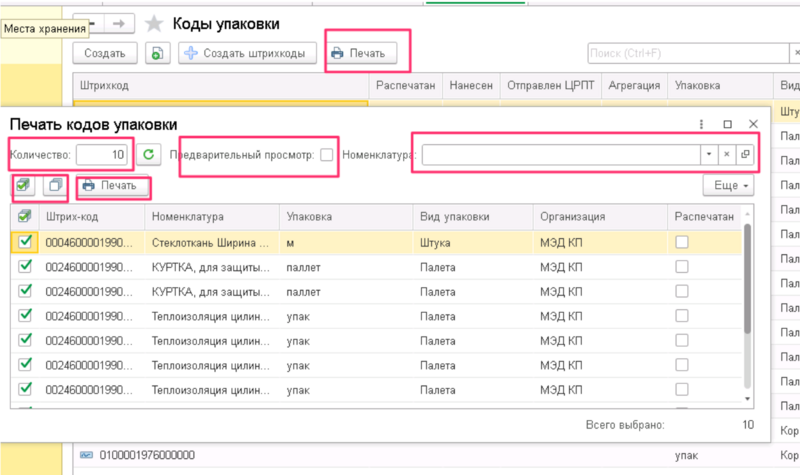Toggle Предварительный просмотр checkbox
Viewport: 800px width, 475px height.
327,155
